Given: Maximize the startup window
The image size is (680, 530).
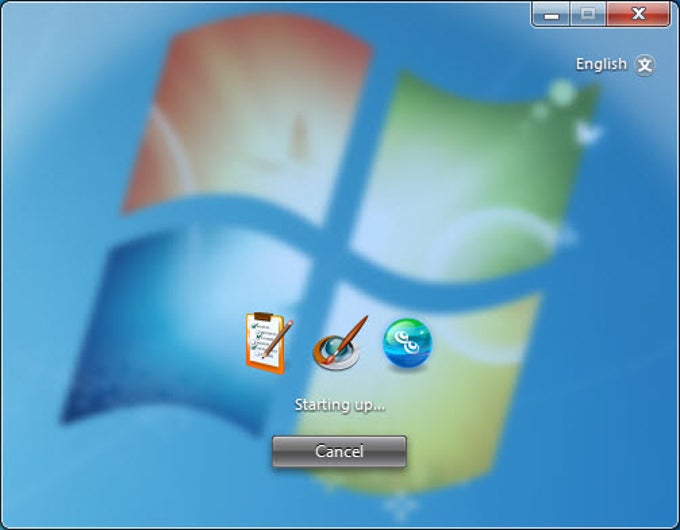Looking at the screenshot, I should point(588,14).
